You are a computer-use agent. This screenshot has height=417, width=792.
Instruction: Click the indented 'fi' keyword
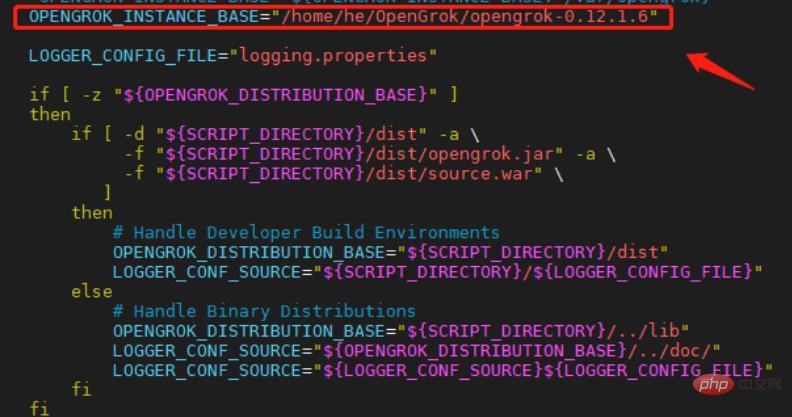[x=81, y=389]
